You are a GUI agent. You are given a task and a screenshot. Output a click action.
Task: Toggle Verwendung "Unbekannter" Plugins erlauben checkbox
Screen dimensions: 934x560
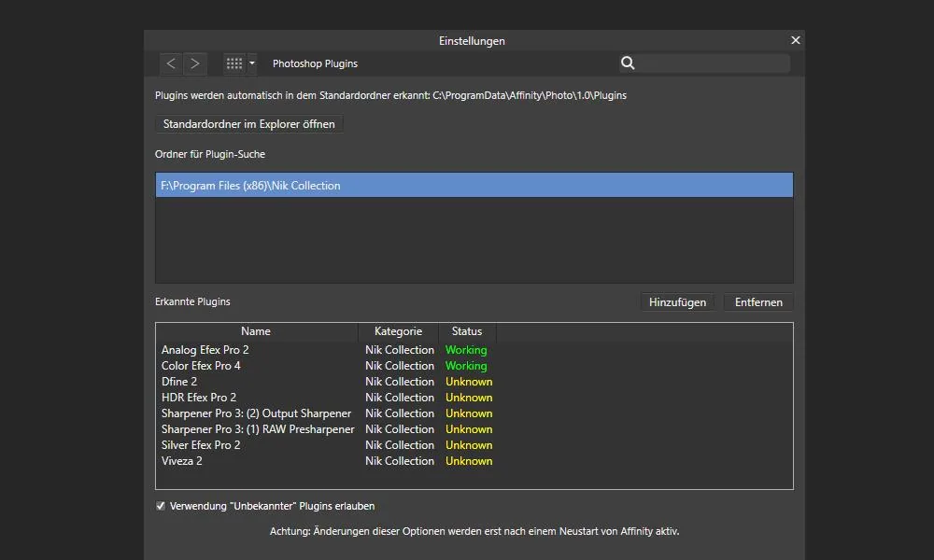click(x=161, y=506)
